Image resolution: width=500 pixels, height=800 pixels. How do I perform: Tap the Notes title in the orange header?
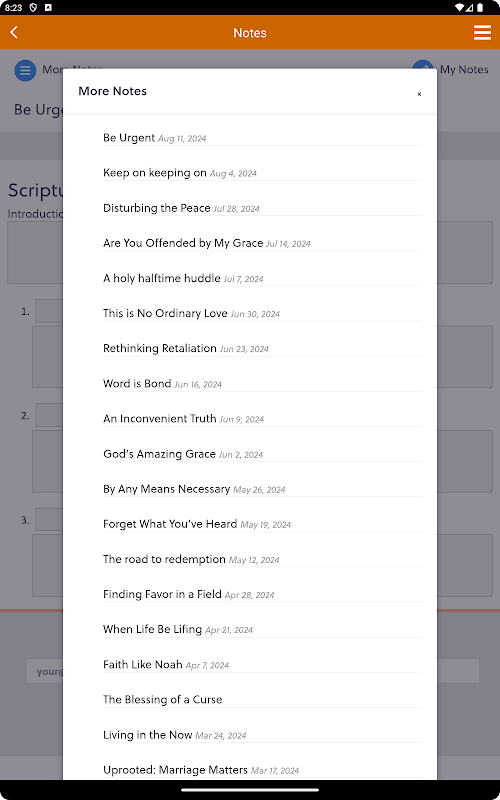click(250, 33)
